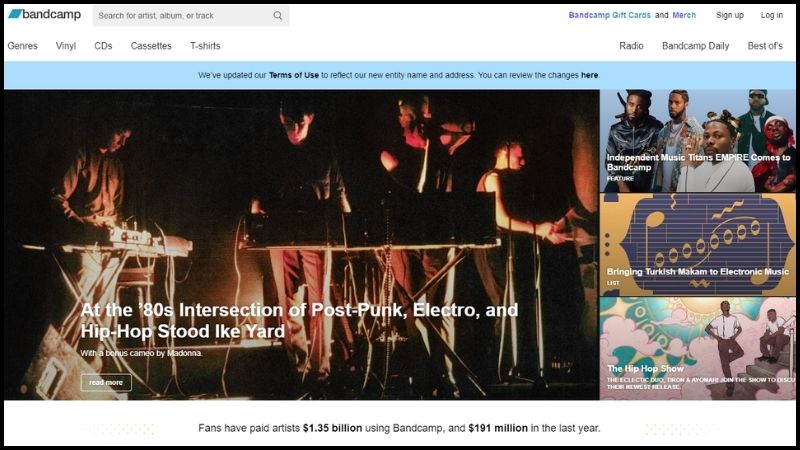Click the Bandcamp Gift Cards link
800x450 pixels.
609,16
